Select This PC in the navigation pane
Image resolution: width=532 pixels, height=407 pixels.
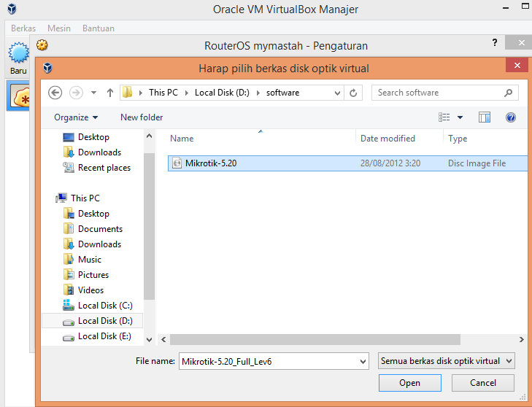[85, 198]
